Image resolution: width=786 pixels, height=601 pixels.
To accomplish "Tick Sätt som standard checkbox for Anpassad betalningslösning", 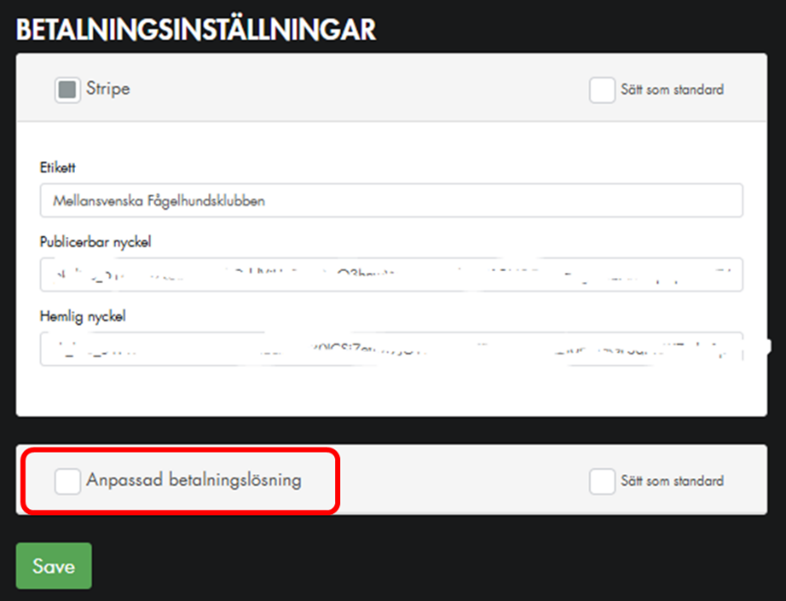I will 602,481.
